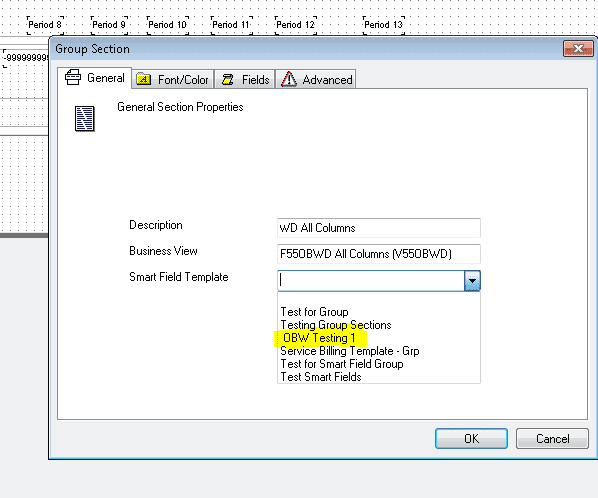
Task: Switch to the Font/Color tab
Action: pos(173,79)
